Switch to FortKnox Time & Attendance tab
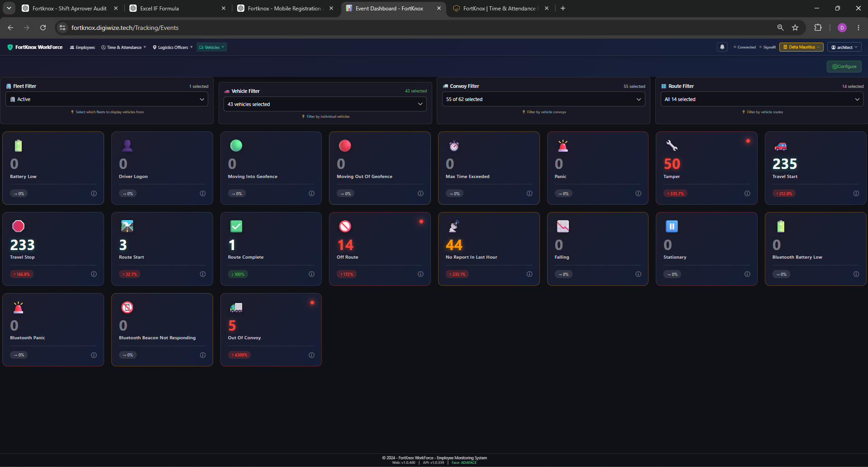The width and height of the screenshot is (868, 467). pyautogui.click(x=499, y=8)
